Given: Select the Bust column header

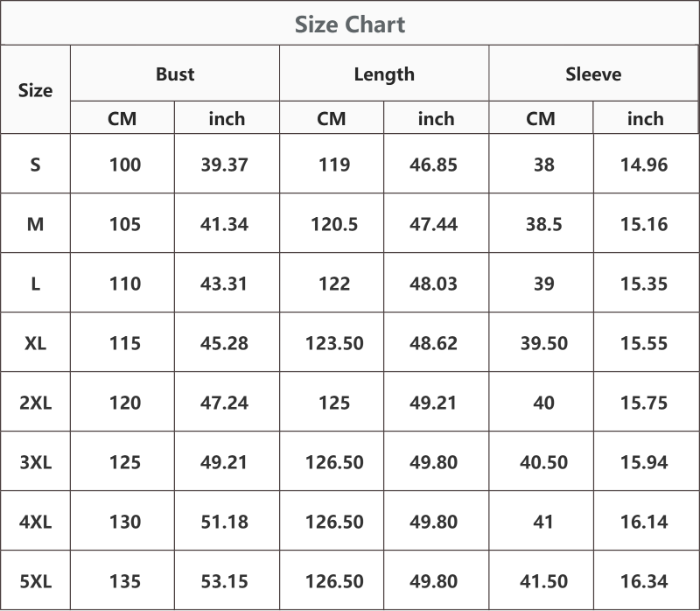Looking at the screenshot, I should coord(175,74).
